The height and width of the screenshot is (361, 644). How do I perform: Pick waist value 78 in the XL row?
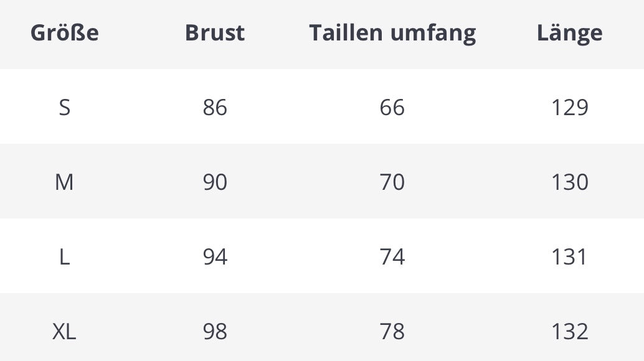tap(392, 332)
